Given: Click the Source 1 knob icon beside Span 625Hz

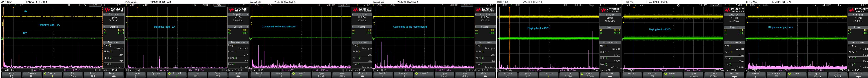Looking at the screenshot, I should coord(45,73).
